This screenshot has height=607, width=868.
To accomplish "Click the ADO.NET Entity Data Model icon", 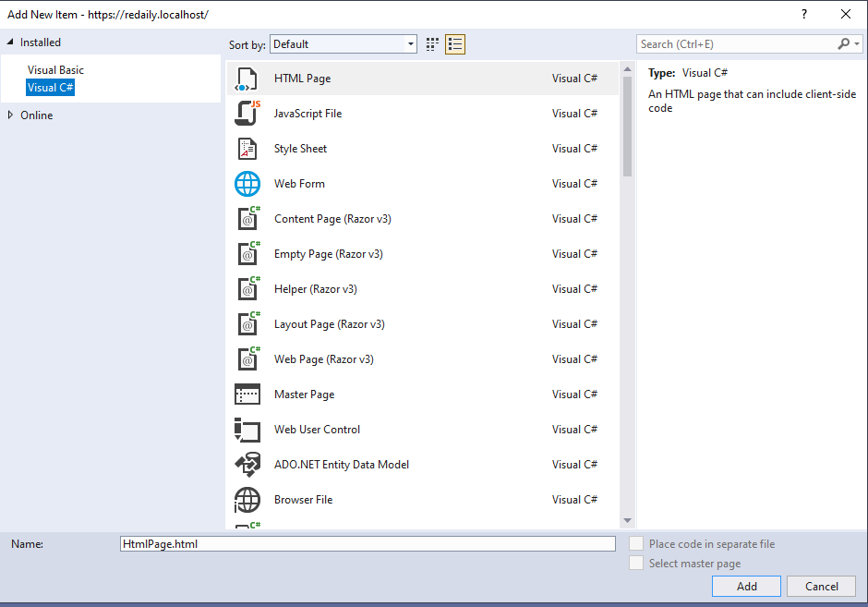I will tap(247, 465).
